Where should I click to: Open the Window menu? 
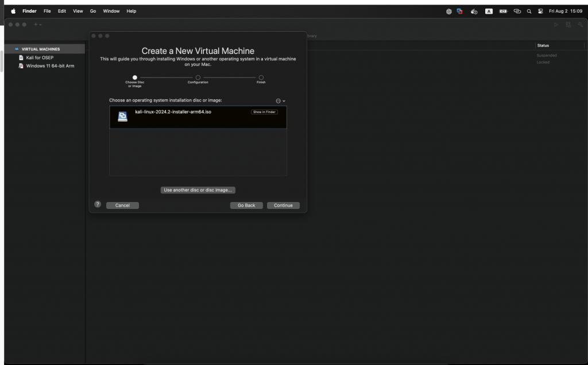point(111,11)
